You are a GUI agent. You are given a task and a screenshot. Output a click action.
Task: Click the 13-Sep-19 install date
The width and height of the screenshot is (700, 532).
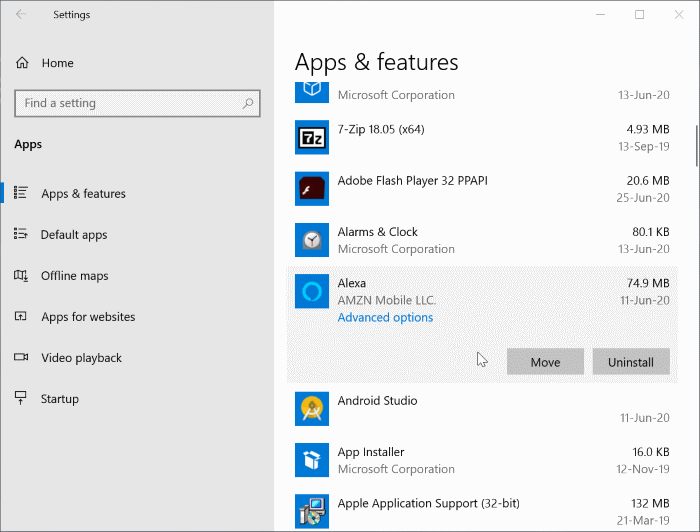[644, 146]
